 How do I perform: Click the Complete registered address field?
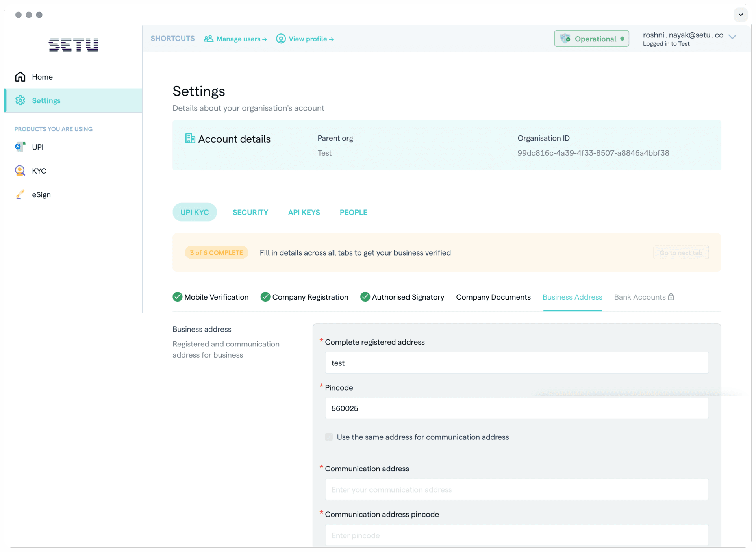click(x=517, y=363)
